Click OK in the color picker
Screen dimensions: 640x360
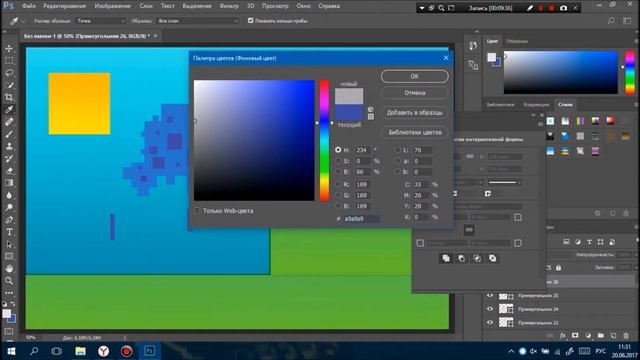[x=415, y=76]
